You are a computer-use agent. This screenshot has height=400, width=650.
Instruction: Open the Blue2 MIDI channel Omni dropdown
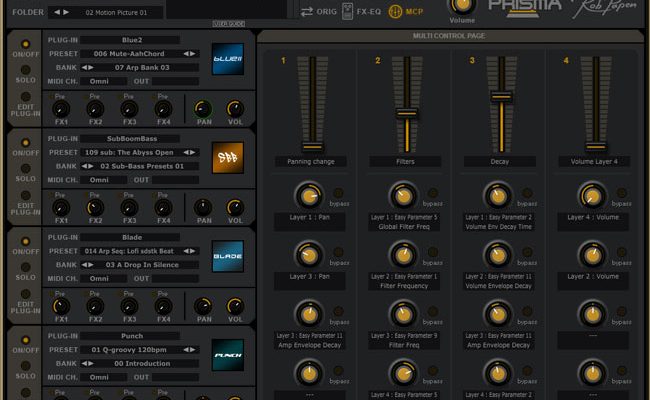pyautogui.click(x=101, y=82)
